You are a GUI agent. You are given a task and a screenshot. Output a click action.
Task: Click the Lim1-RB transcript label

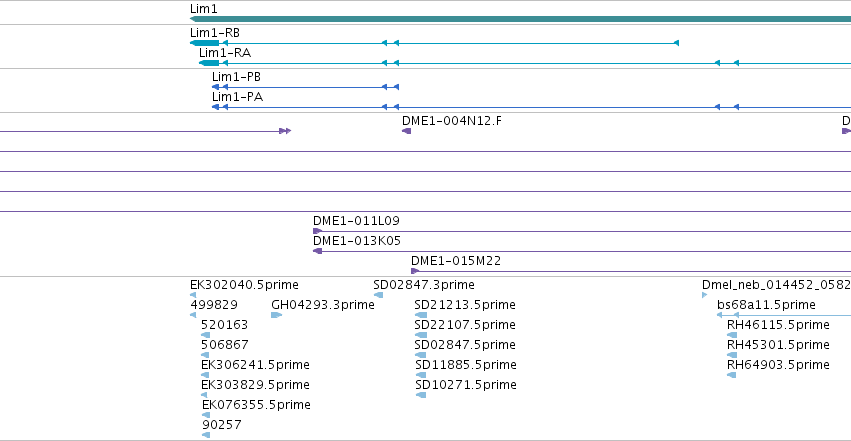(x=215, y=33)
